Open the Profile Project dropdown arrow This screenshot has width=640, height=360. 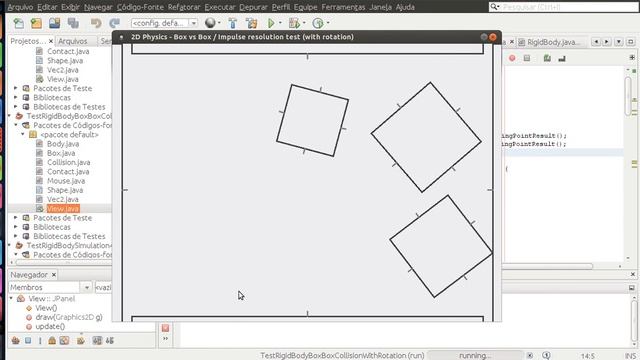(x=328, y=23)
